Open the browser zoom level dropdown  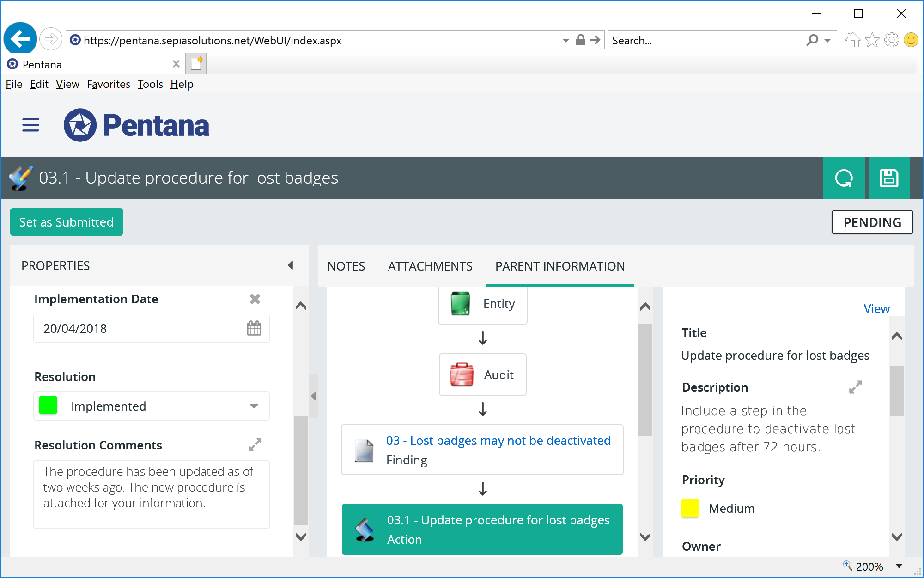tap(898, 566)
